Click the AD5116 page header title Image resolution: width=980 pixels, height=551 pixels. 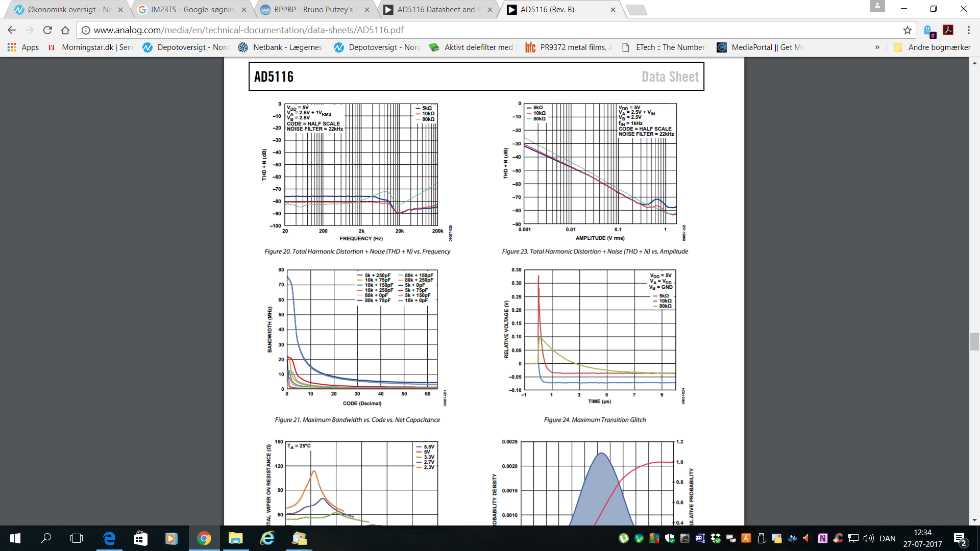point(274,77)
